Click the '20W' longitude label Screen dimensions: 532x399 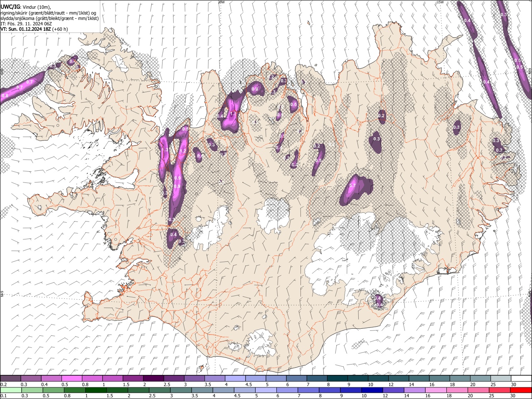point(221,2)
